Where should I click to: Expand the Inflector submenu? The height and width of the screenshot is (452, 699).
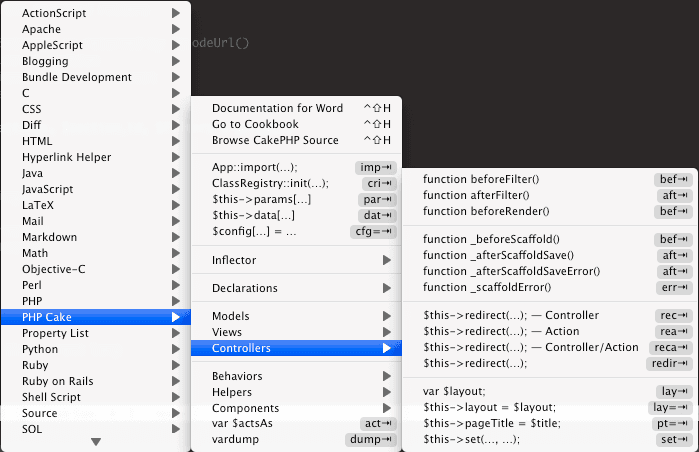[x=296, y=260]
